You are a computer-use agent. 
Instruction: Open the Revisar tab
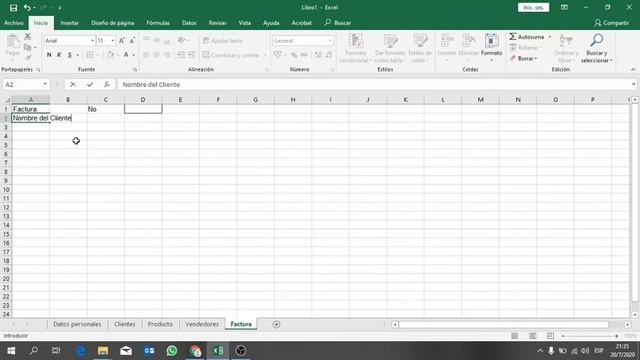[217, 23]
